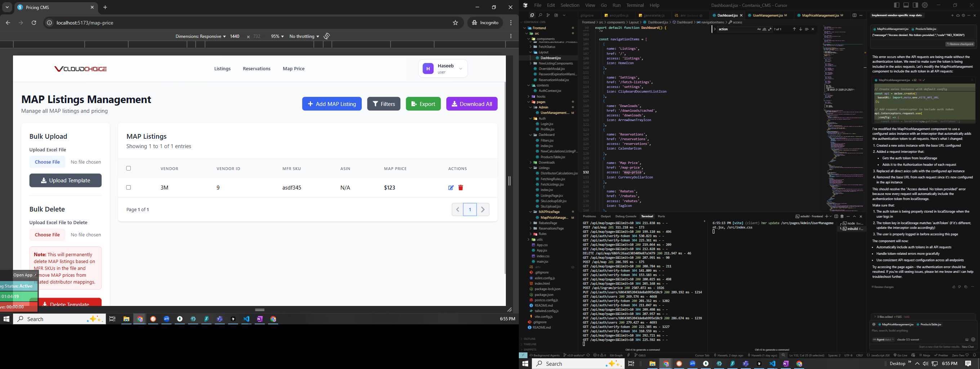
Task: Click the Add MAP Listing button
Action: (x=332, y=104)
